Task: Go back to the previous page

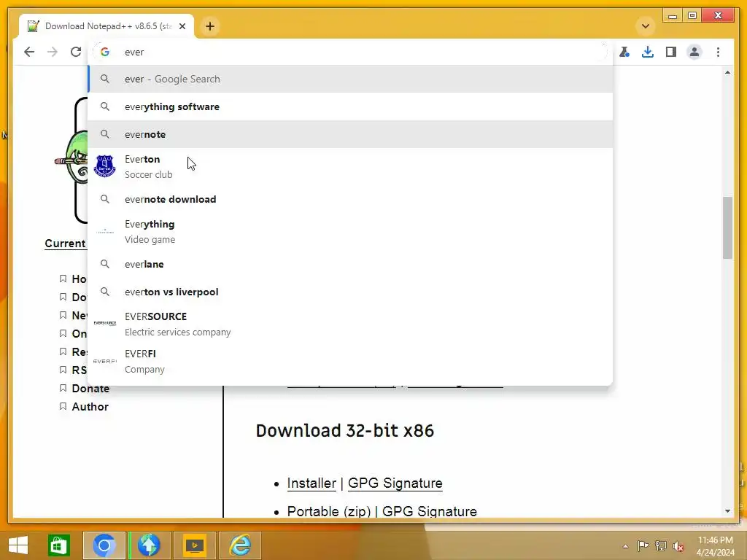Action: [x=29, y=52]
